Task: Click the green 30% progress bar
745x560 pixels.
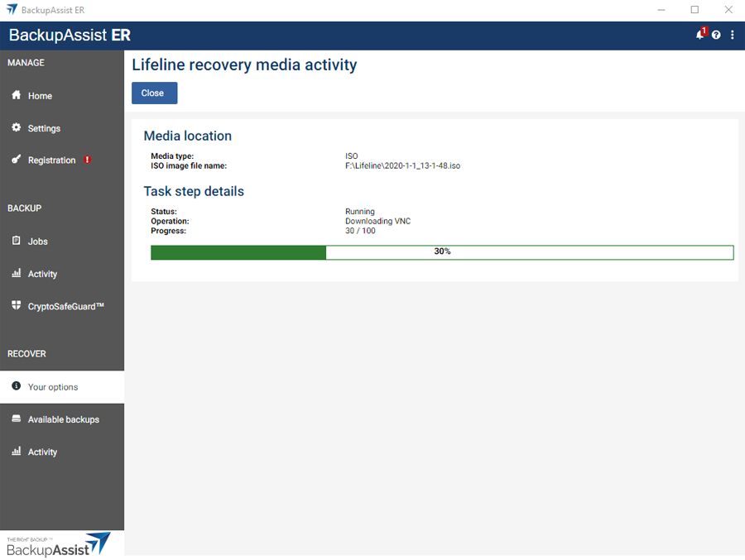Action: pos(442,252)
